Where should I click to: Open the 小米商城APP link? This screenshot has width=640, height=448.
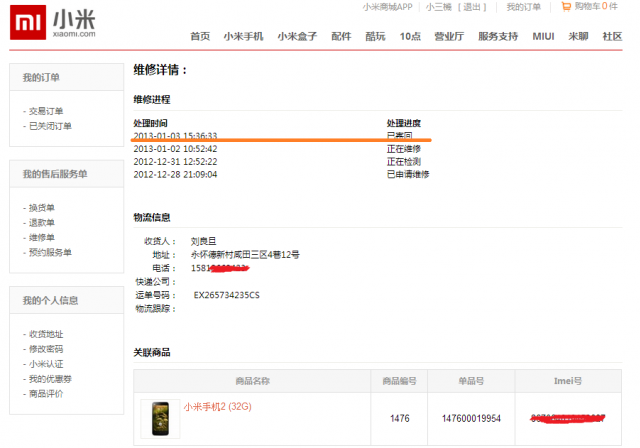(387, 7)
